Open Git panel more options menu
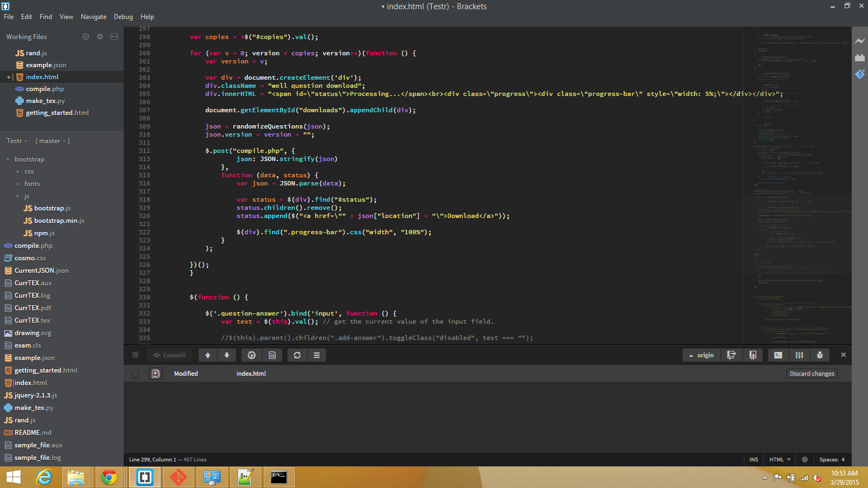Image resolution: width=868 pixels, height=488 pixels. 317,355
